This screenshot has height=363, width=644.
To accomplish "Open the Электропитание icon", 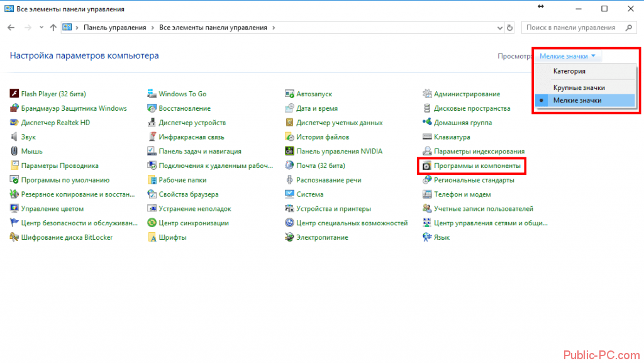I will point(289,238).
